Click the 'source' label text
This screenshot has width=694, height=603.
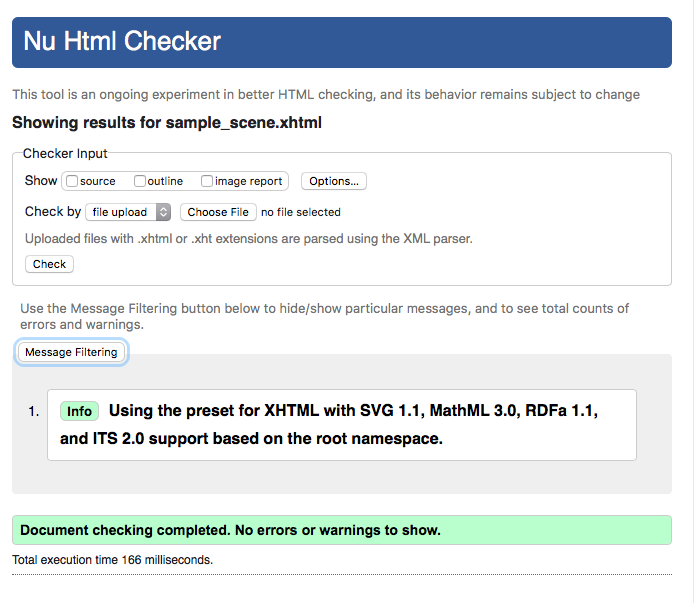97,181
